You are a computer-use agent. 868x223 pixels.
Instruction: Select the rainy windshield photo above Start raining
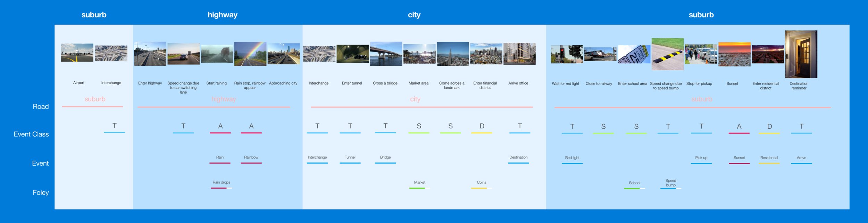point(217,54)
